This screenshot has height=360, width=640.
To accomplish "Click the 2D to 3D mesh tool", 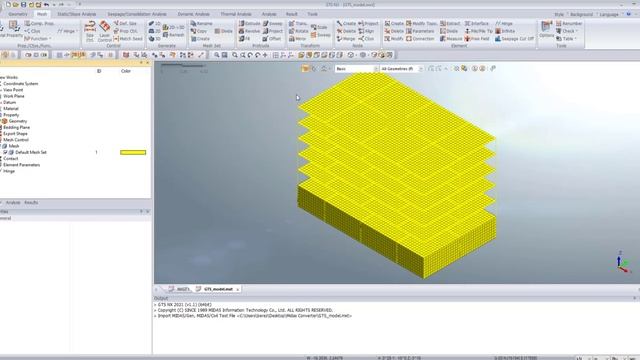I will point(173,27).
